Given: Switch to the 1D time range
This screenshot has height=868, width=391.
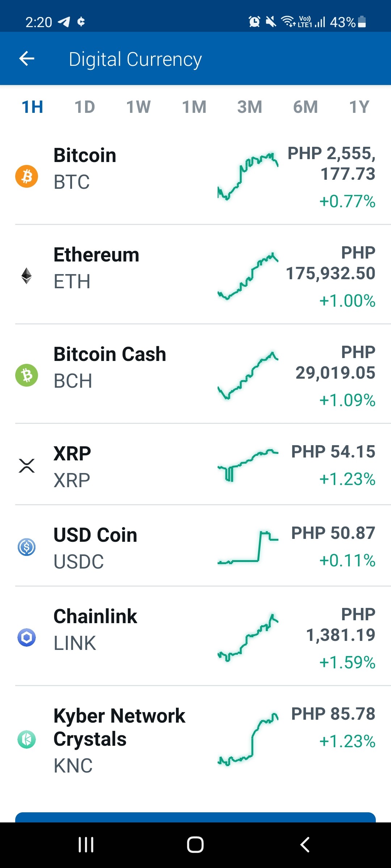Looking at the screenshot, I should 85,107.
